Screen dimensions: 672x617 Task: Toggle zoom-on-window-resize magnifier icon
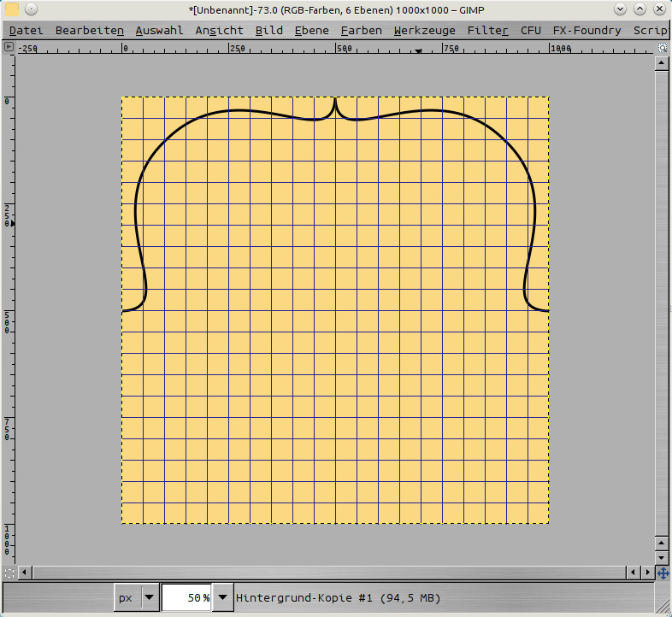pos(663,47)
